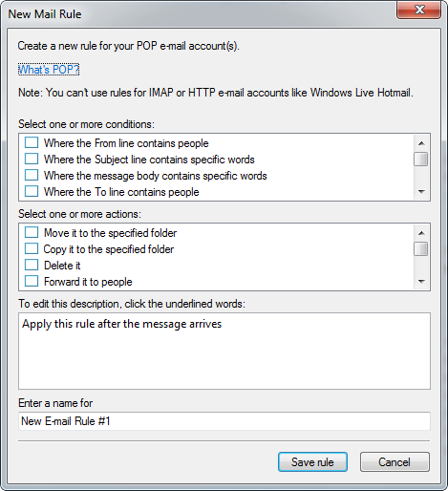Viewport: 448px width, 491px height.
Task: Click the conditions list scrollbar thumb
Action: 421,160
